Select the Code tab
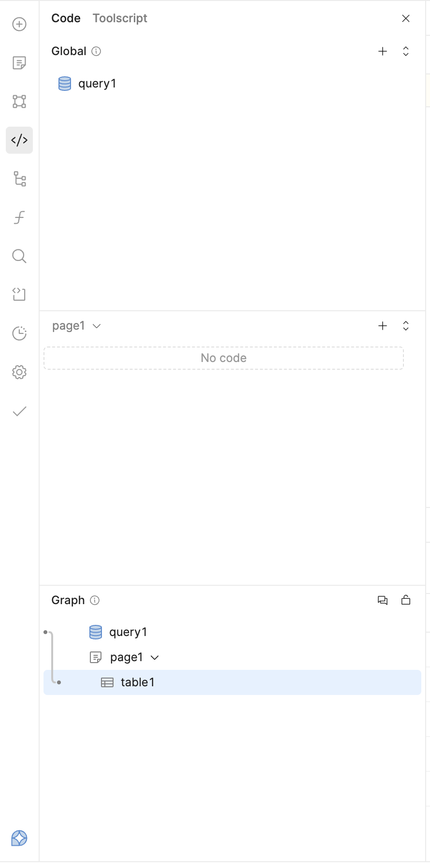The image size is (430, 868). 66,18
